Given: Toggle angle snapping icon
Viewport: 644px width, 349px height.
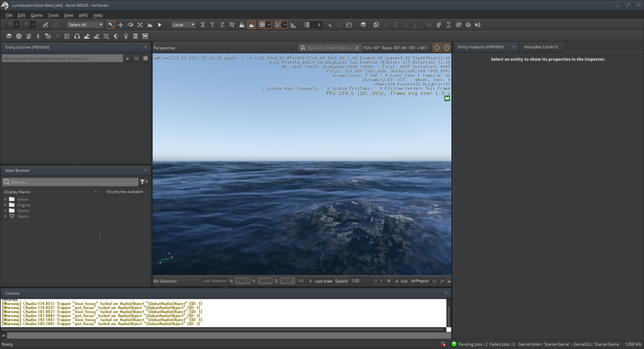Looking at the screenshot, I should tap(279, 25).
